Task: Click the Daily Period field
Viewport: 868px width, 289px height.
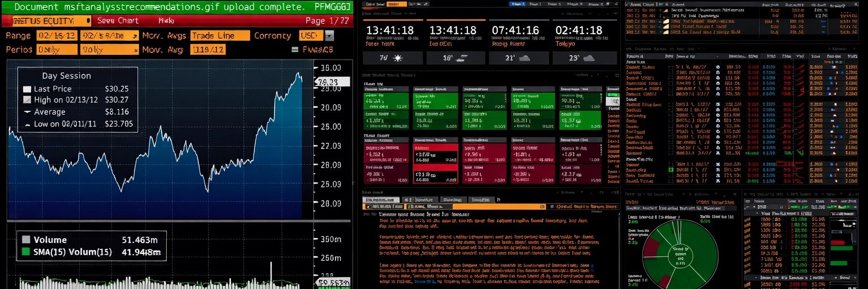Action: [x=56, y=50]
